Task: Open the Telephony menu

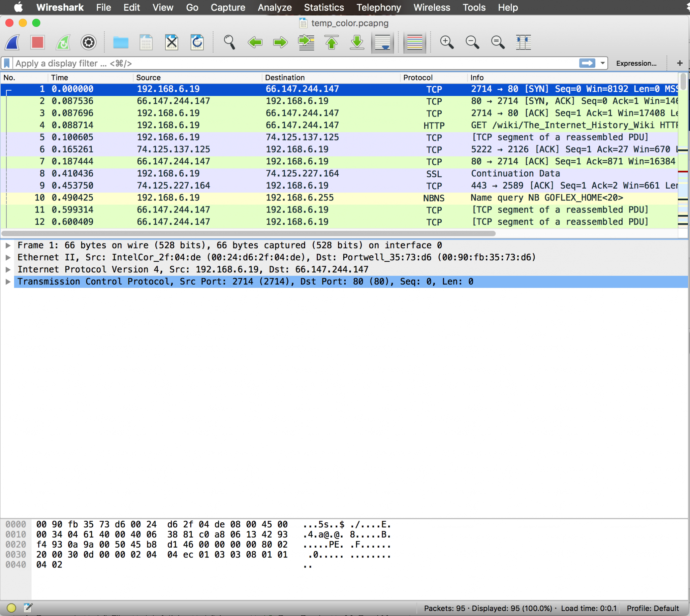Action: pos(378,7)
